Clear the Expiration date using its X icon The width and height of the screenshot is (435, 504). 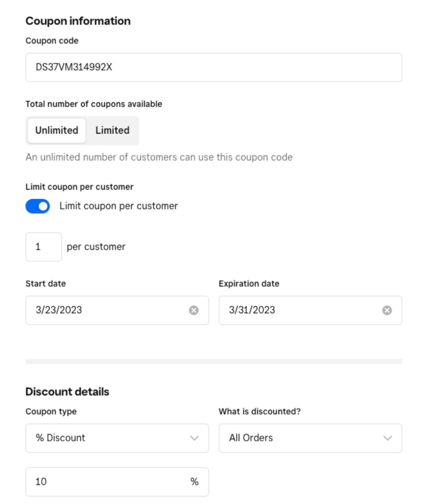(x=387, y=310)
